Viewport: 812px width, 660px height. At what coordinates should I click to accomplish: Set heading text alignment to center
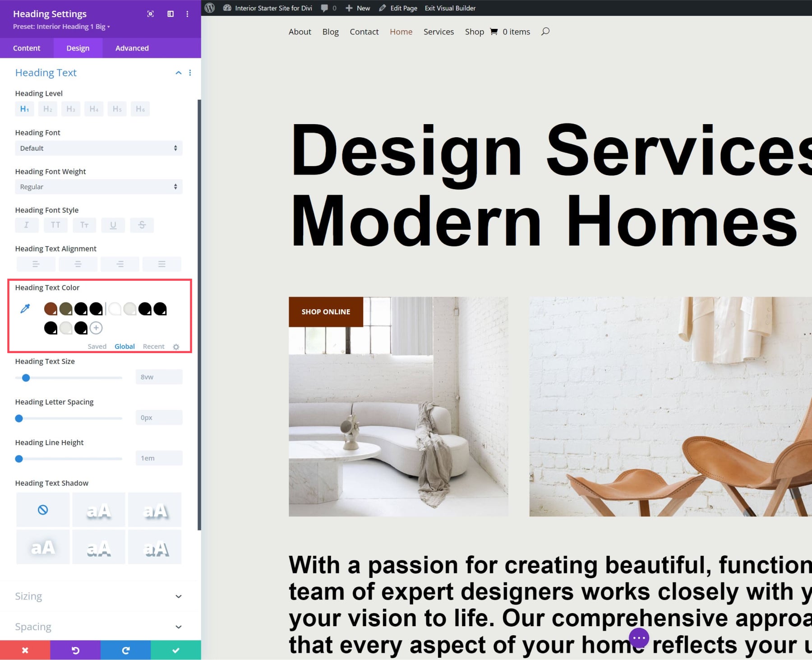(x=78, y=264)
